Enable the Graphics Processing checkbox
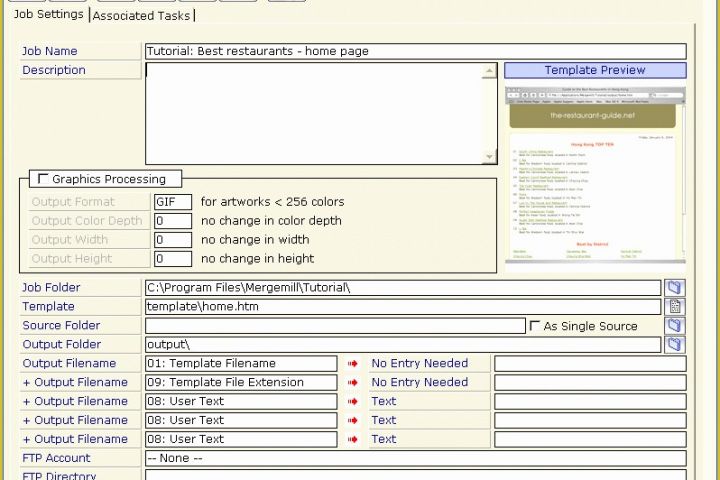Viewport: 720px width, 480px height. pyautogui.click(x=43, y=179)
